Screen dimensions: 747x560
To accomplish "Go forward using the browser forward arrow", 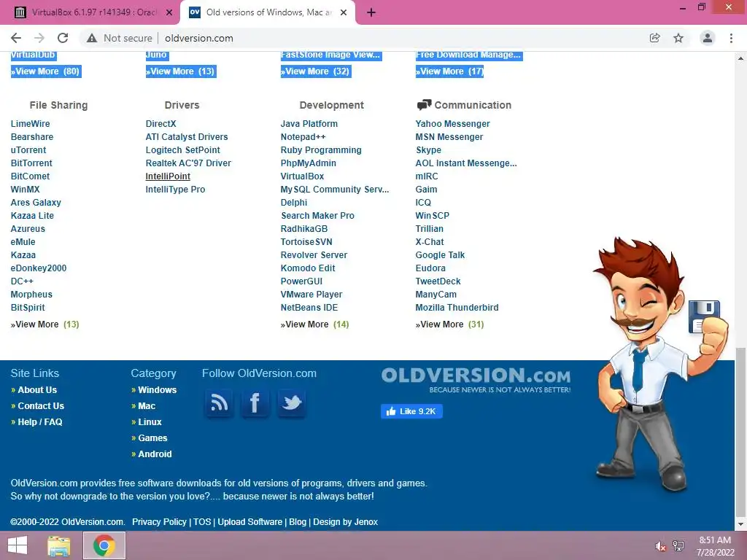I will pyautogui.click(x=39, y=38).
